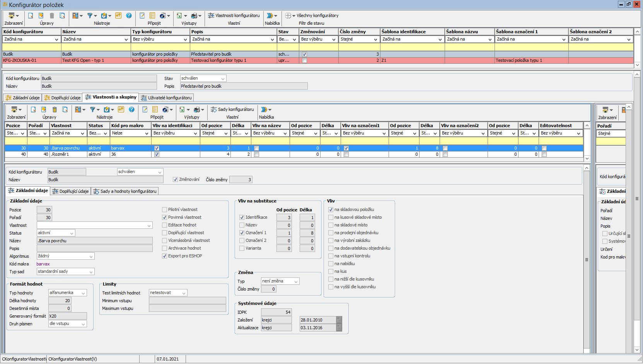The image size is (643, 364).
Task: Click the Excel export icon in top toolbar
Action: tap(179, 15)
